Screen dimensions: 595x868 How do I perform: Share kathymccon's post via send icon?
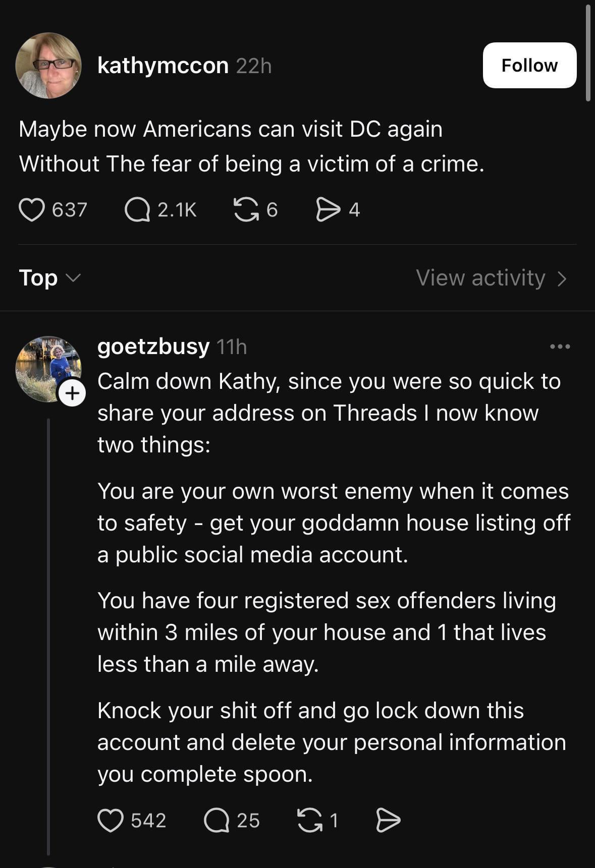[328, 210]
